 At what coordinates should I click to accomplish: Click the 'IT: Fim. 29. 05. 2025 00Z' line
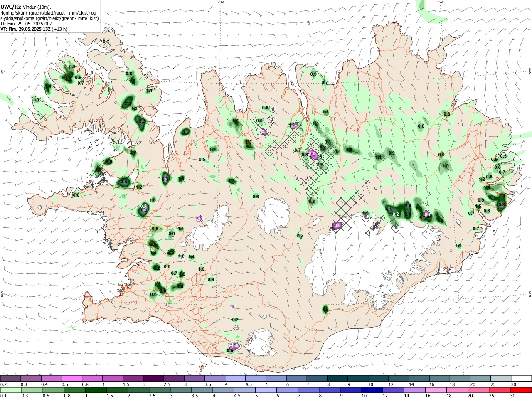click(26, 24)
